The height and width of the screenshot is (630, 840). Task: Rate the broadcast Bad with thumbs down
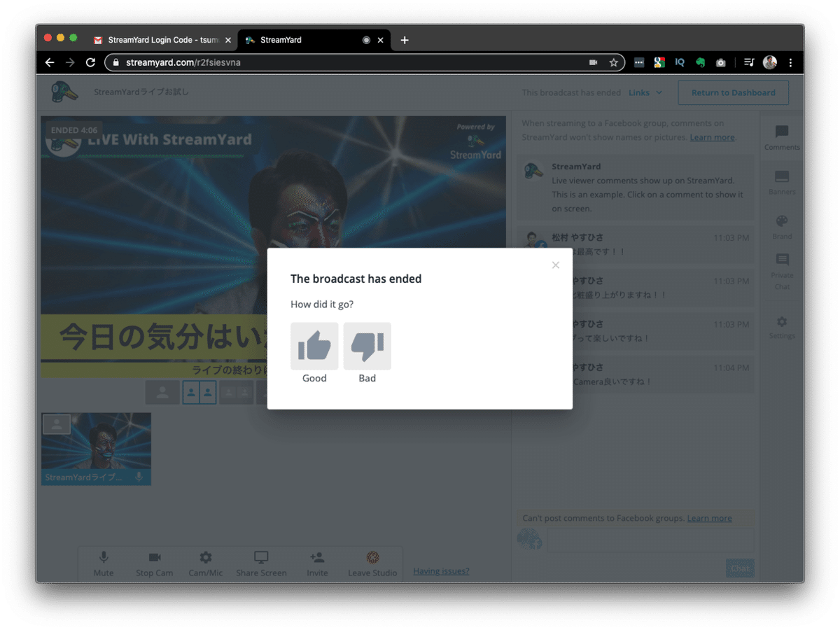(x=367, y=346)
